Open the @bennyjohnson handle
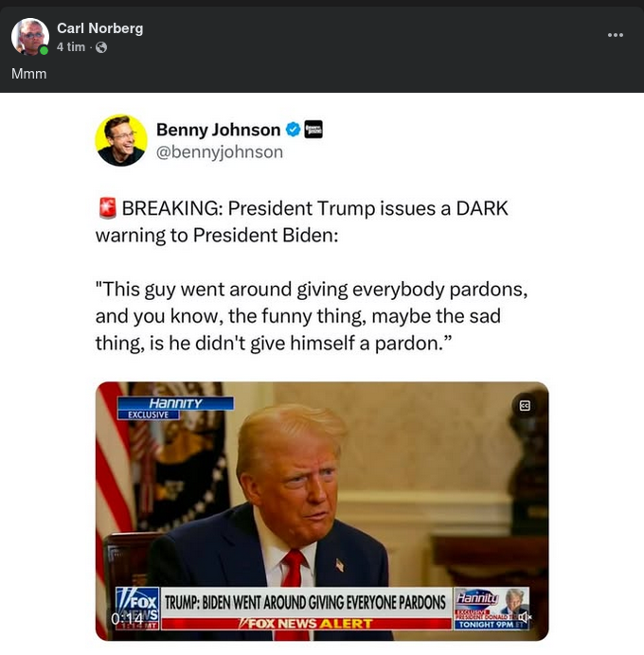This screenshot has width=644, height=655. click(x=220, y=152)
